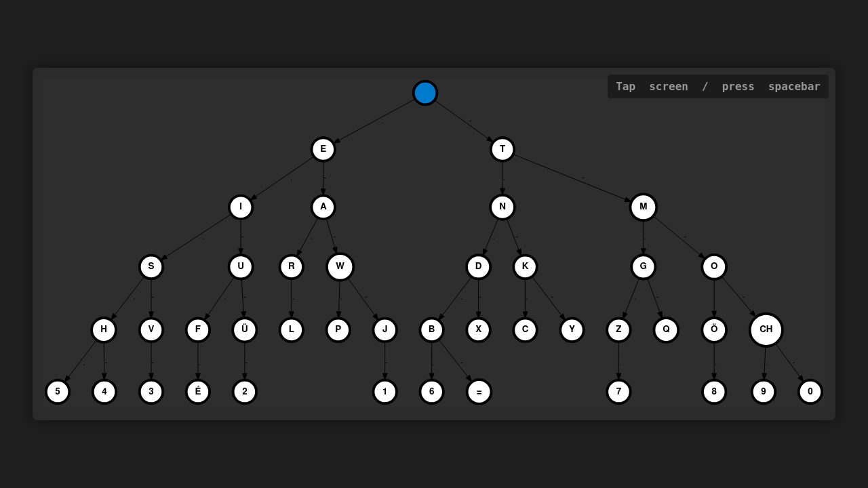Click the blue root node
Viewport: 868px width, 488px height.
pyautogui.click(x=425, y=93)
